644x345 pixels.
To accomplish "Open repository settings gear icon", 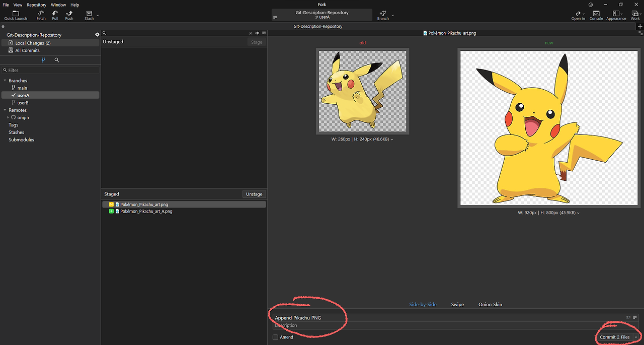I will click(x=97, y=35).
